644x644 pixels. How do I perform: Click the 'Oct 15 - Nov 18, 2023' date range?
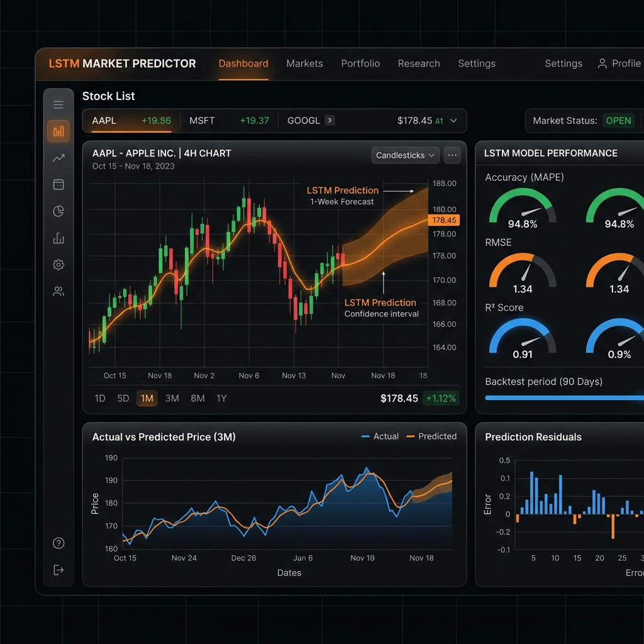[x=133, y=166]
